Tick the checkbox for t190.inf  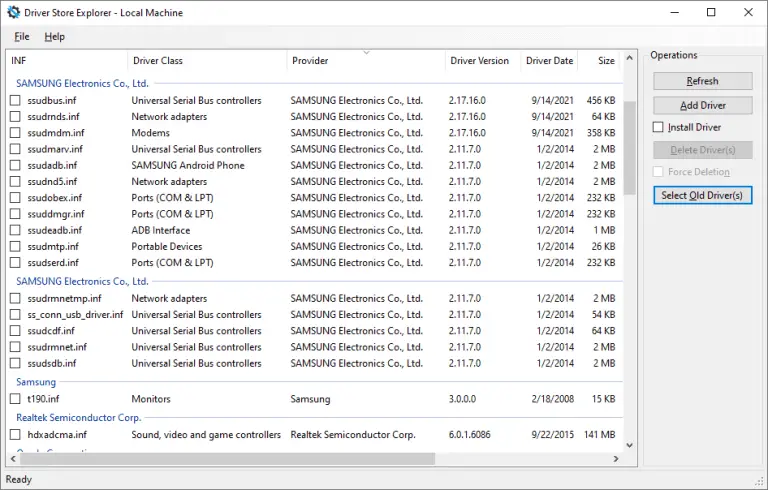coord(15,399)
